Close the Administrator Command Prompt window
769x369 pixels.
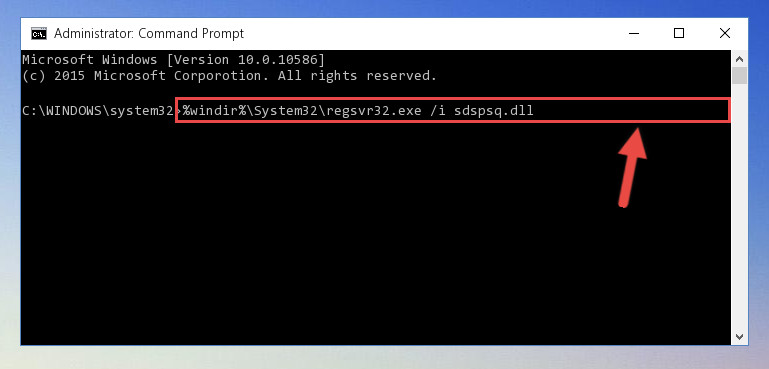click(725, 33)
